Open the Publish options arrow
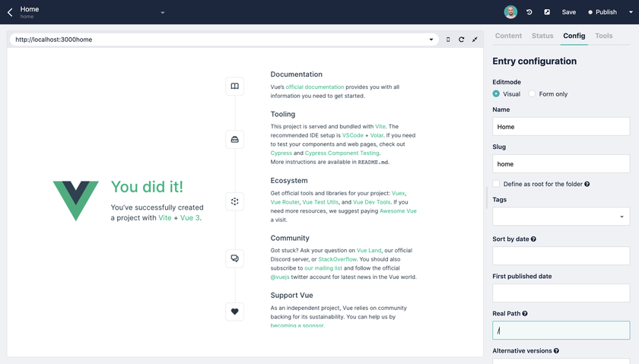This screenshot has width=639, height=364. (x=631, y=12)
